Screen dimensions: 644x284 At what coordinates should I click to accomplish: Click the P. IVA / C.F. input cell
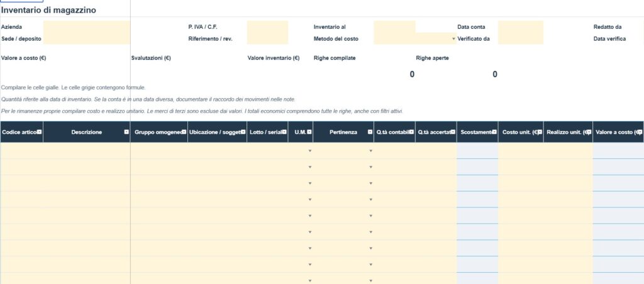(267, 26)
